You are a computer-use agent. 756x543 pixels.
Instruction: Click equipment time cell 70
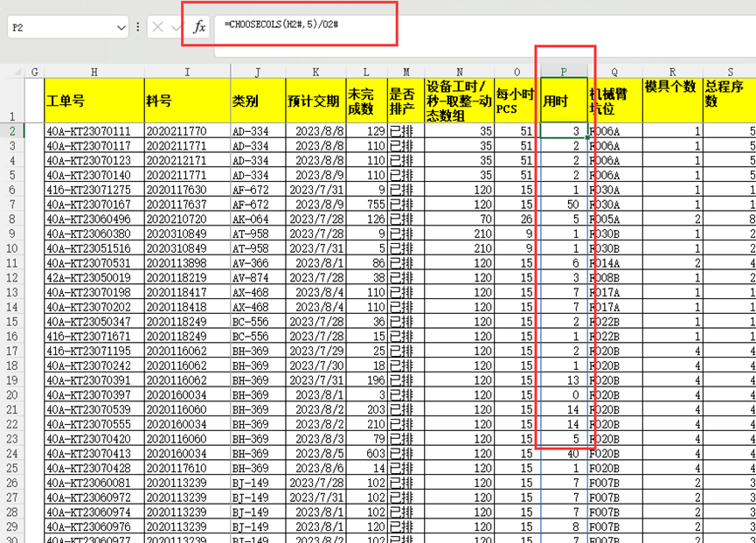(x=459, y=219)
